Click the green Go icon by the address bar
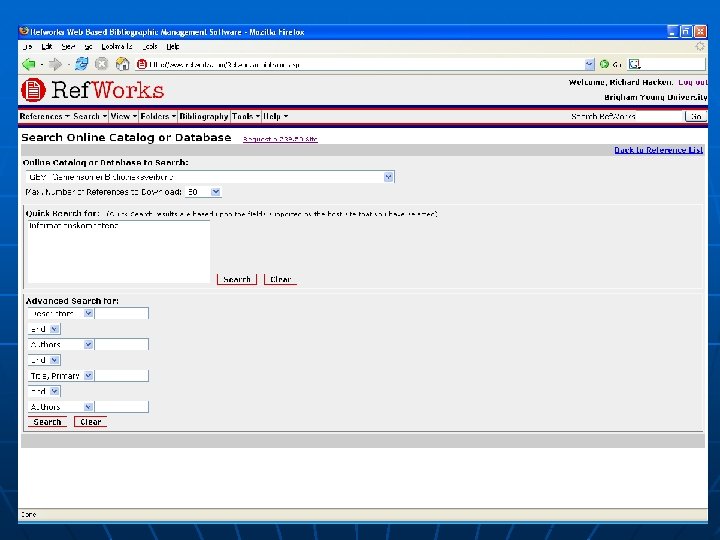 coord(604,64)
